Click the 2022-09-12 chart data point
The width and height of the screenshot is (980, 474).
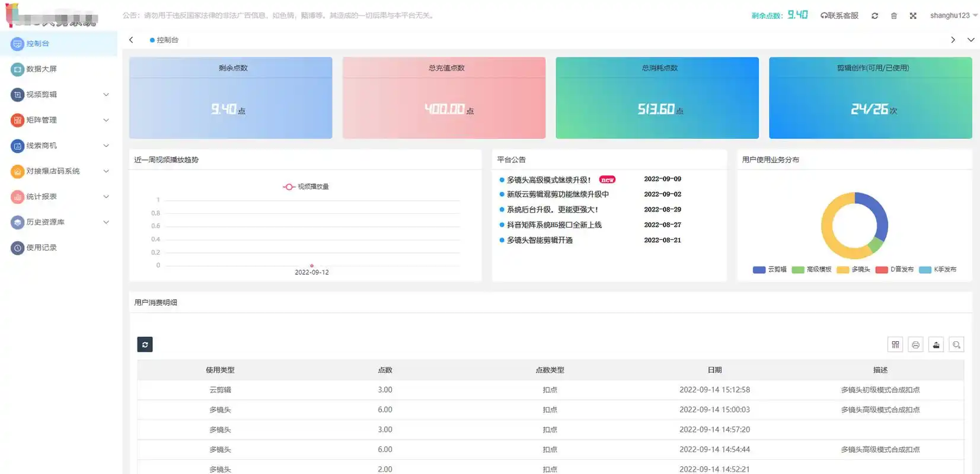pyautogui.click(x=312, y=266)
